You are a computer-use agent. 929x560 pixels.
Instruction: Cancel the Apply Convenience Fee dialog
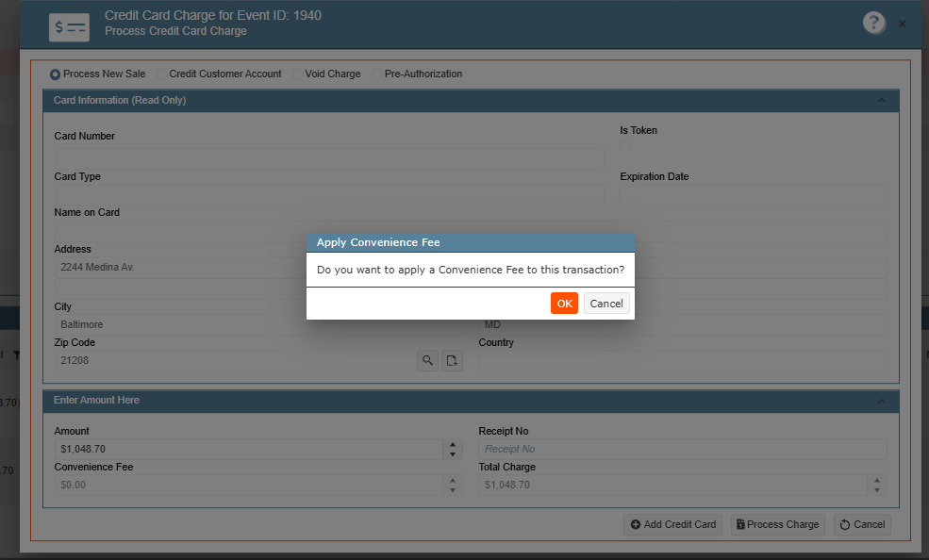click(x=606, y=303)
